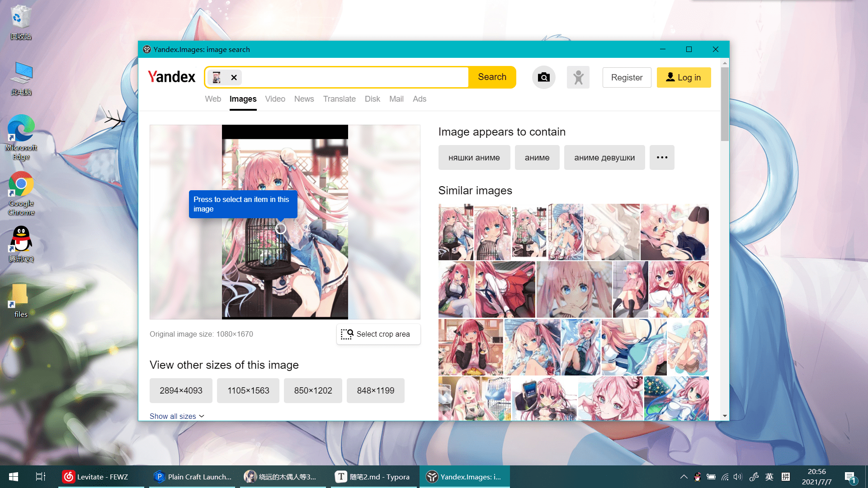Screen dimensions: 868x488
Task: Click the circle marker on the image
Action: [x=280, y=229]
